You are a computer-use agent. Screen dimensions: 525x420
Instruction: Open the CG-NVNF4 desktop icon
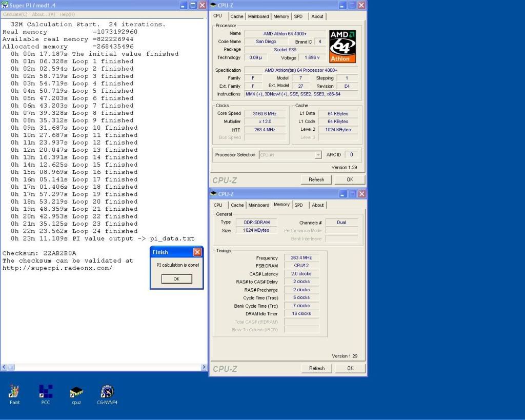(107, 394)
